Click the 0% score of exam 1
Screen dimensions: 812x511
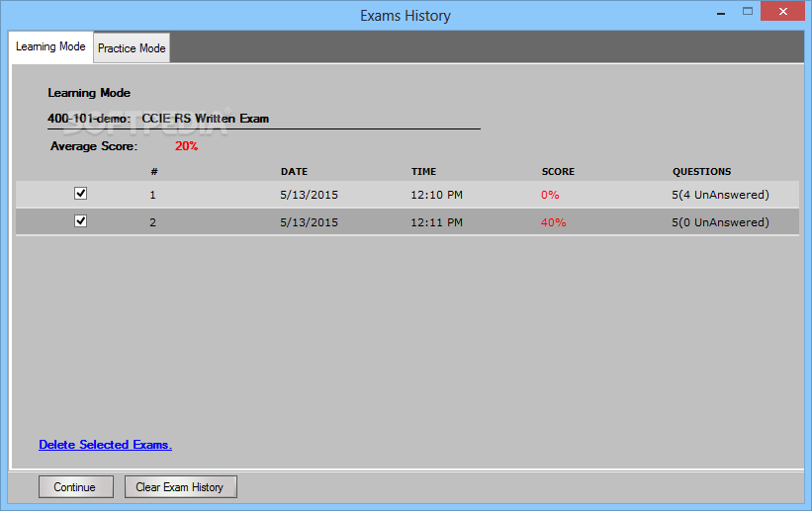(550, 195)
